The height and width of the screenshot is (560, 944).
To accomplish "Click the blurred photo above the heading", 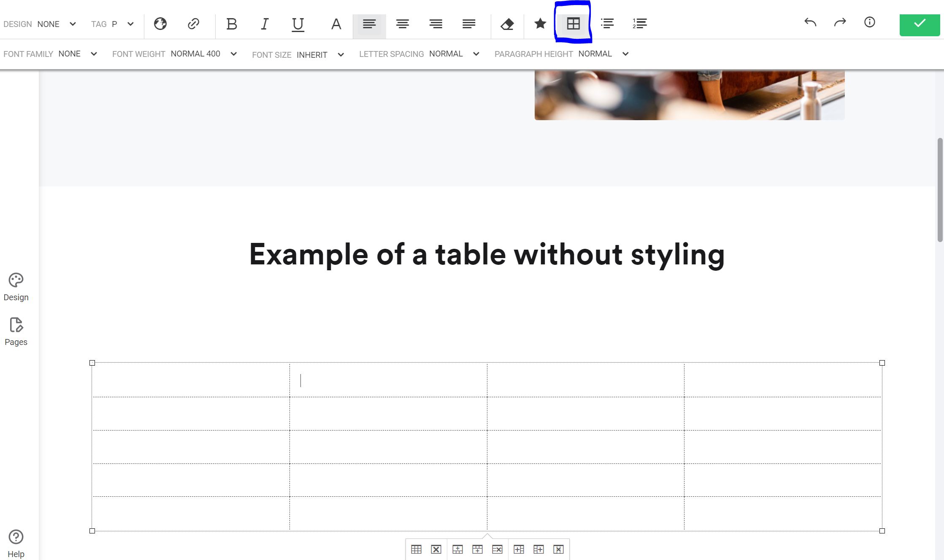I will point(690,95).
